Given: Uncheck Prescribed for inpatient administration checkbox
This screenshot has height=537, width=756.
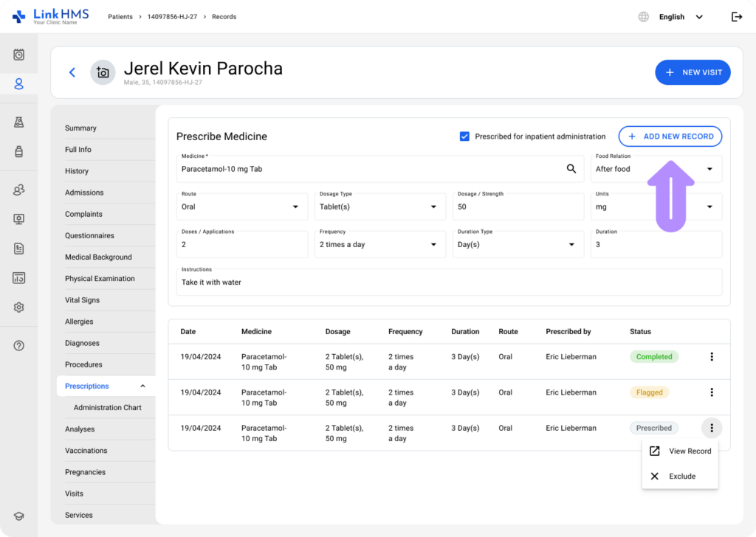Looking at the screenshot, I should (x=464, y=136).
